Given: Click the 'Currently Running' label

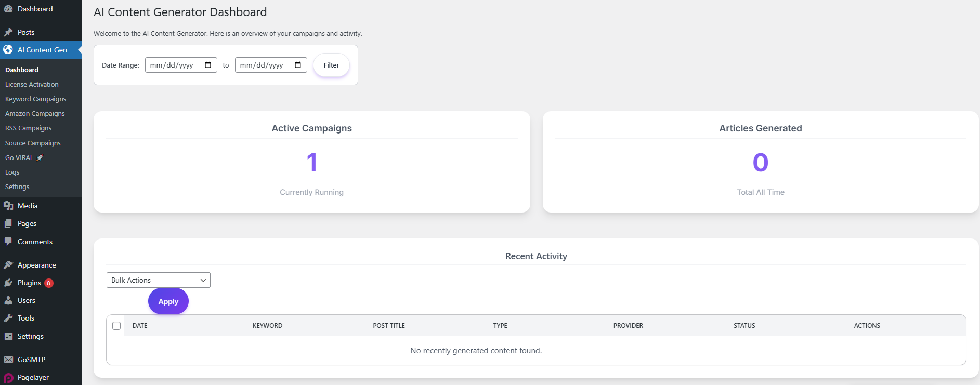Looking at the screenshot, I should tap(312, 192).
